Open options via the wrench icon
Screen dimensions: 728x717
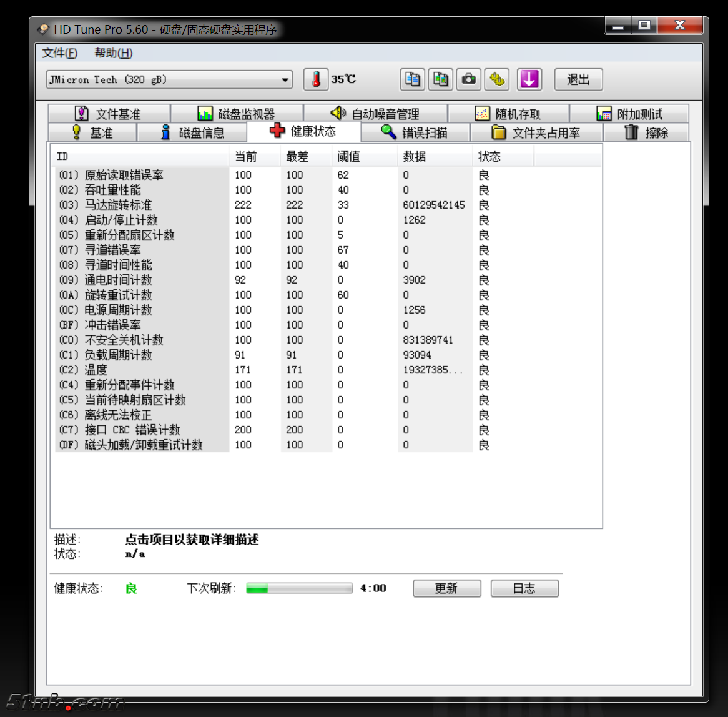[497, 79]
